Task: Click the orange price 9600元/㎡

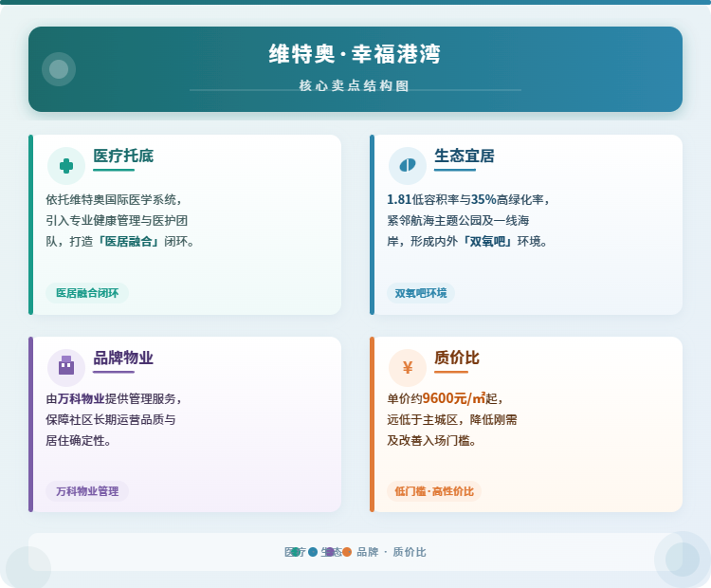Action: click(x=454, y=398)
